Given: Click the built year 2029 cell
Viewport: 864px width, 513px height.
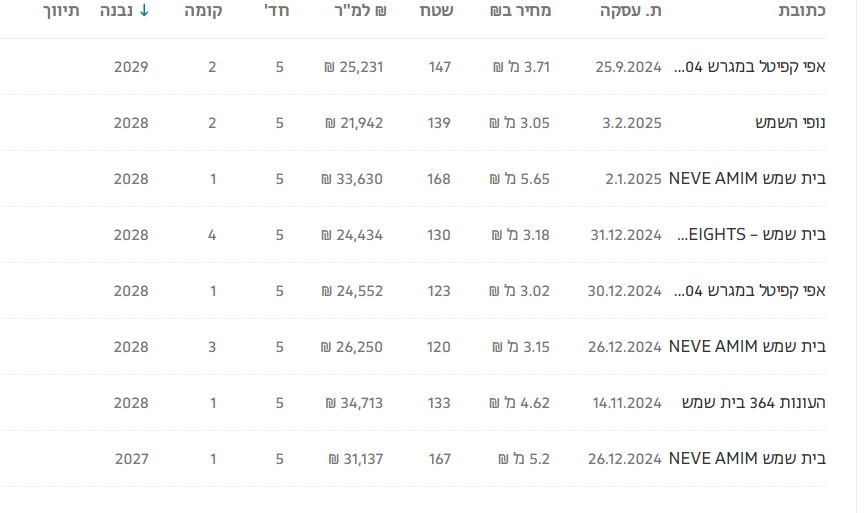Looking at the screenshot, I should (131, 67).
